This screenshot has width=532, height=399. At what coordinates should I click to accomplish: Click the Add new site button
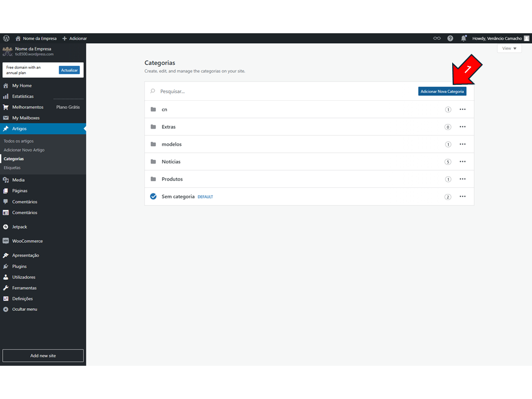tap(43, 356)
